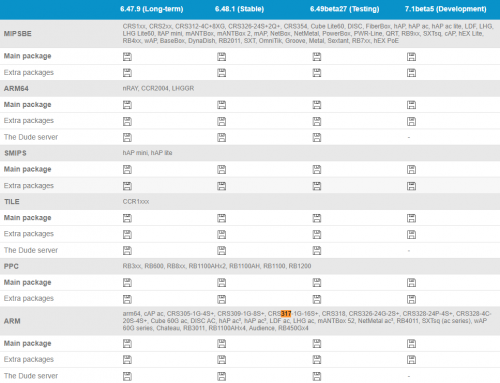
Task: Download ARM Dude server 6.48.1 Stable
Action: pyautogui.click(x=222, y=376)
